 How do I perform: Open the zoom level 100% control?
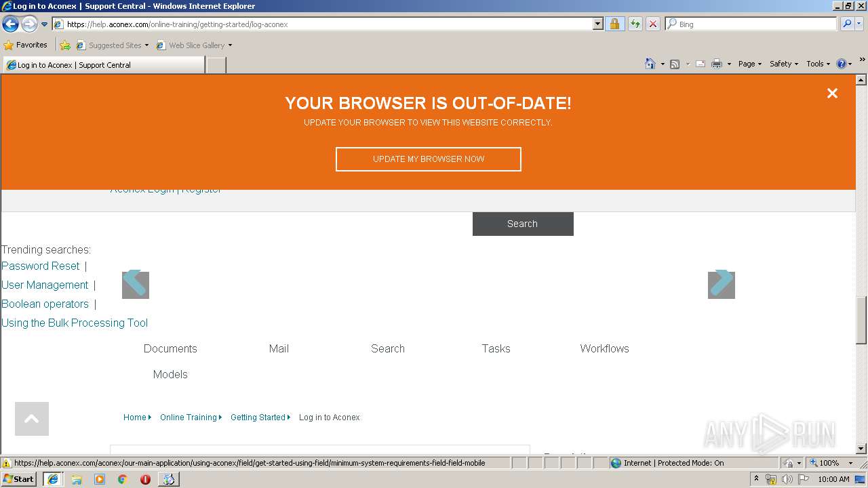[831, 463]
